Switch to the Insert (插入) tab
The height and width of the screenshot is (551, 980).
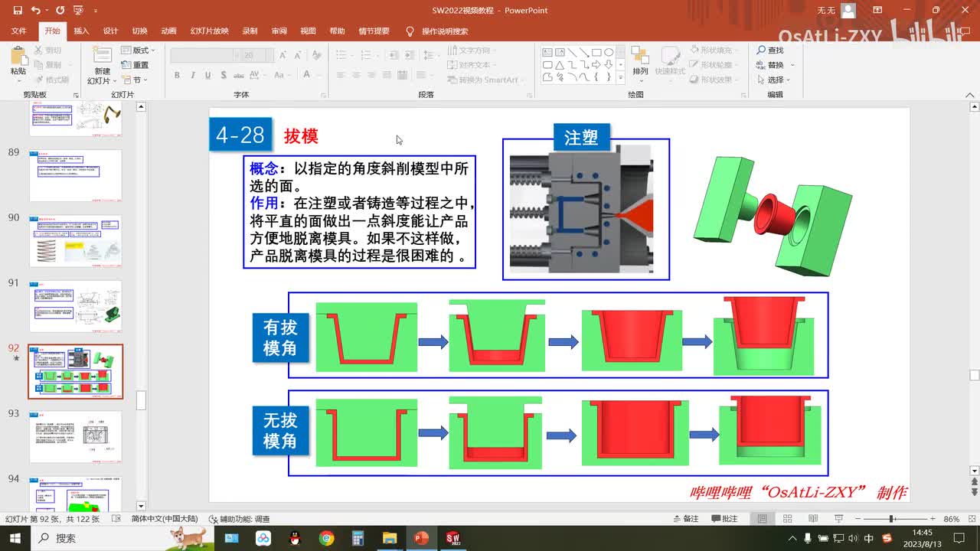[81, 31]
